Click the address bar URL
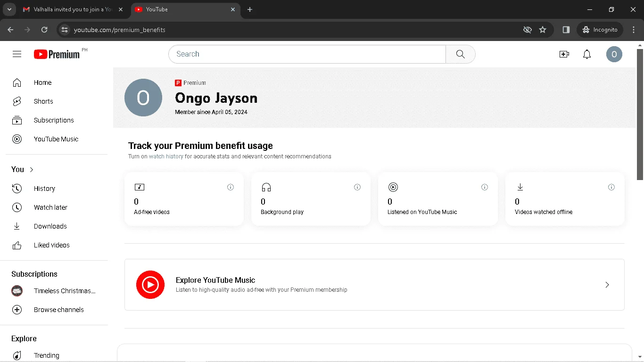Image resolution: width=644 pixels, height=362 pixels. coord(120,30)
